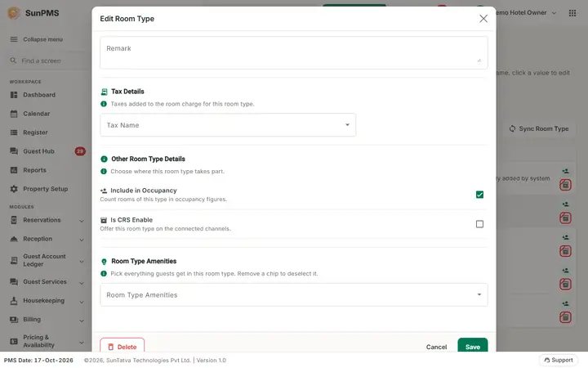Expand the Guest Account Ledger chevron
Image resolution: width=588 pixels, height=368 pixels.
(82, 262)
